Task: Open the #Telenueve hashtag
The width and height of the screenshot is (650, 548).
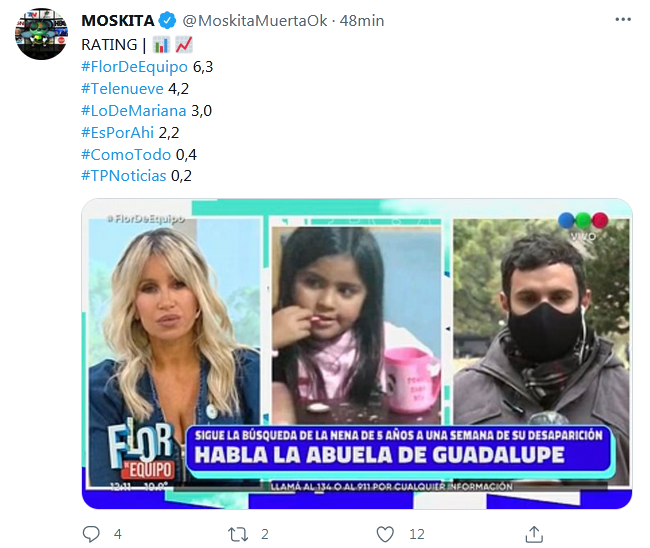Action: coord(122,89)
